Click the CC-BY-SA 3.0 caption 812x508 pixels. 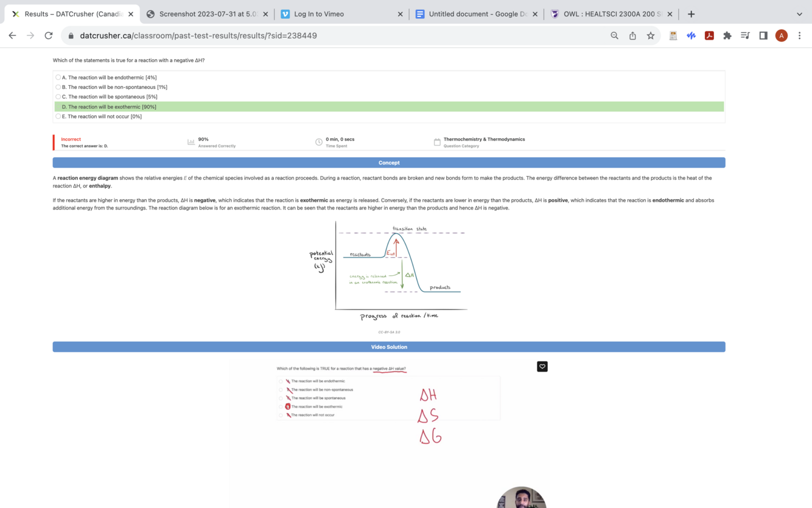[x=389, y=332]
